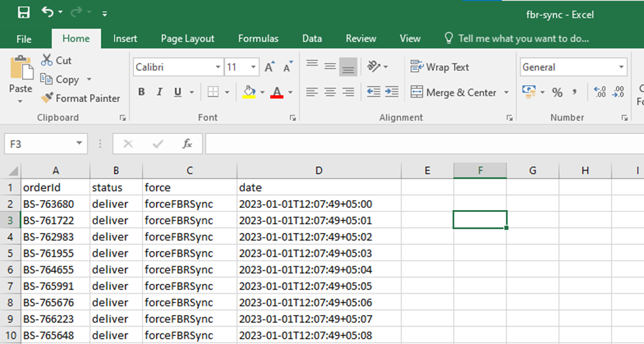Open the Page Layout tab
This screenshot has width=644, height=344.
[x=188, y=39]
